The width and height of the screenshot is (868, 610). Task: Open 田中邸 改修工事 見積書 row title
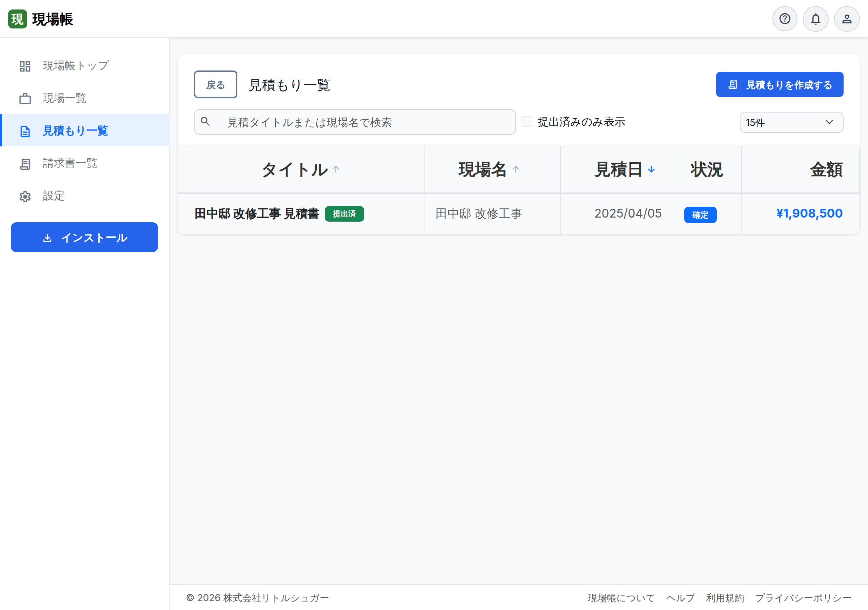click(x=257, y=213)
